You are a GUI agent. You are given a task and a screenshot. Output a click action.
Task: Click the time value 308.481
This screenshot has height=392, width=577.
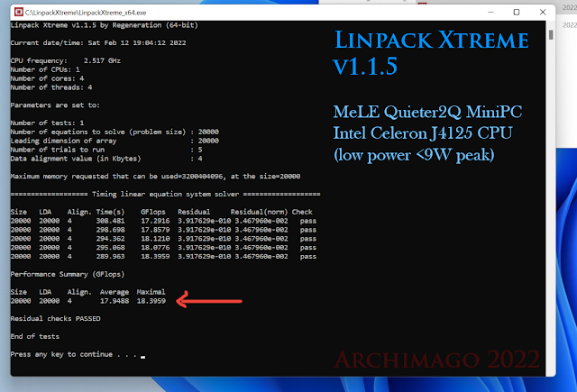click(110, 221)
